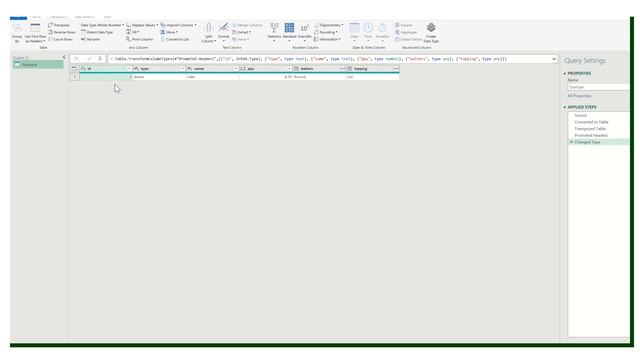Click Merge Columns
The height and width of the screenshot is (360, 640).
pyautogui.click(x=247, y=25)
